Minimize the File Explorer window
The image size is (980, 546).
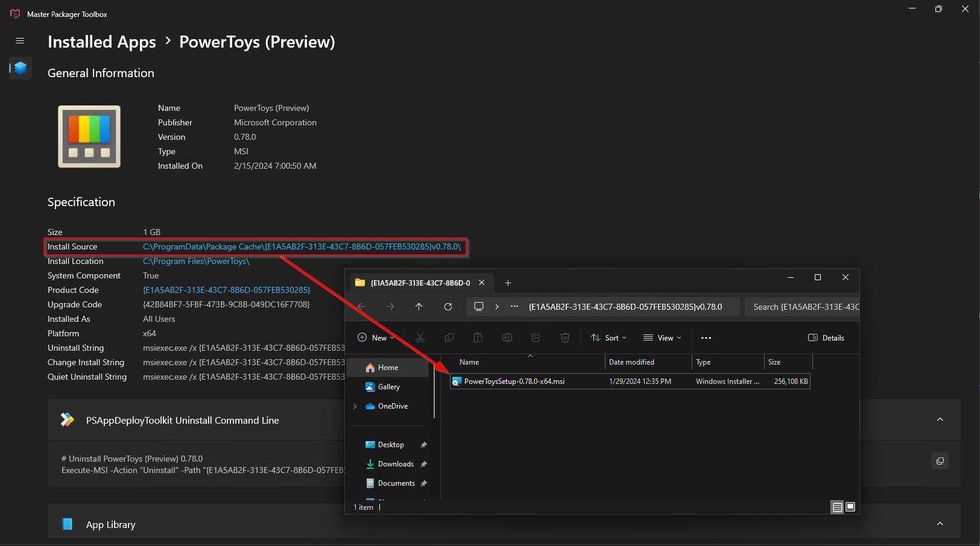(790, 277)
